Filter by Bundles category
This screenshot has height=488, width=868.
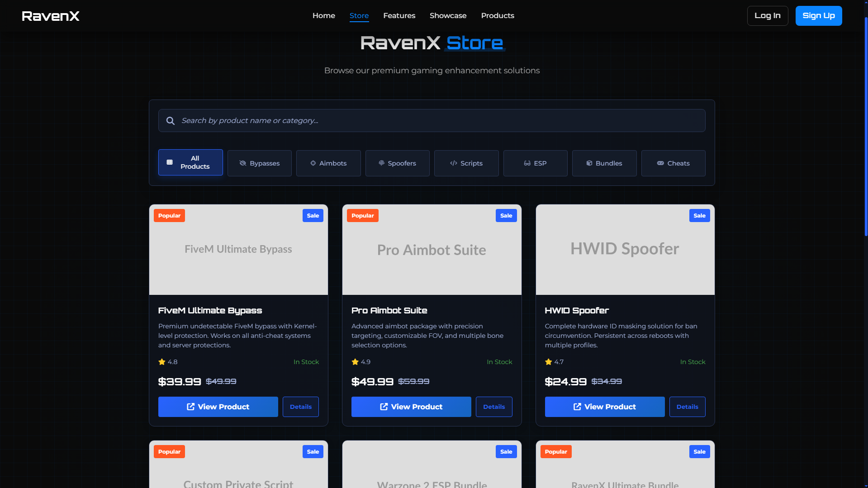click(x=604, y=163)
